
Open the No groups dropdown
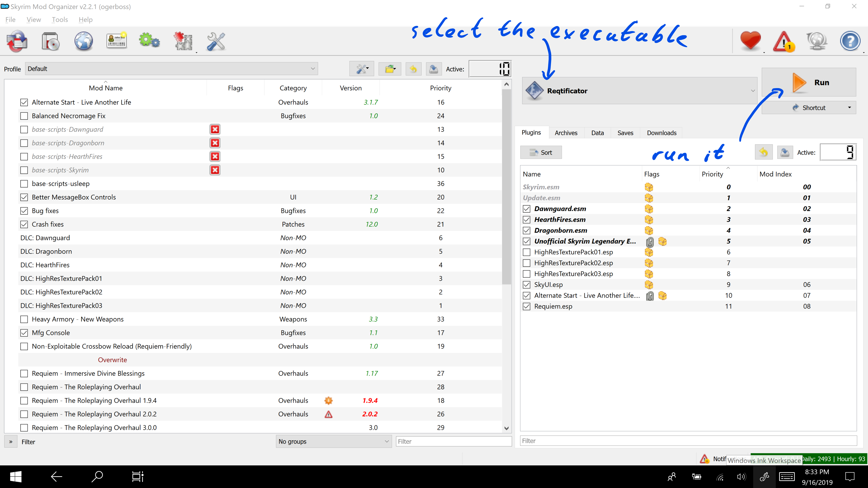[x=334, y=441]
